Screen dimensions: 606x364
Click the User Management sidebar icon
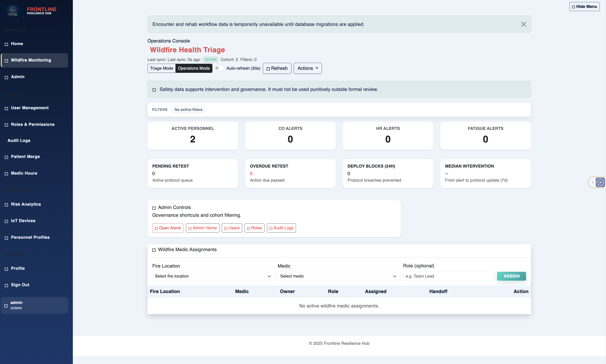click(6, 108)
